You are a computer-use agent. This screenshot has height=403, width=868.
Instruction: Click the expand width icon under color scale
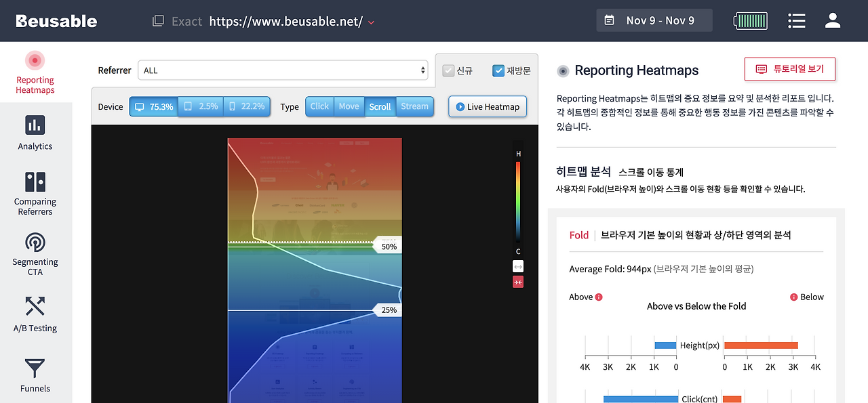(518, 267)
